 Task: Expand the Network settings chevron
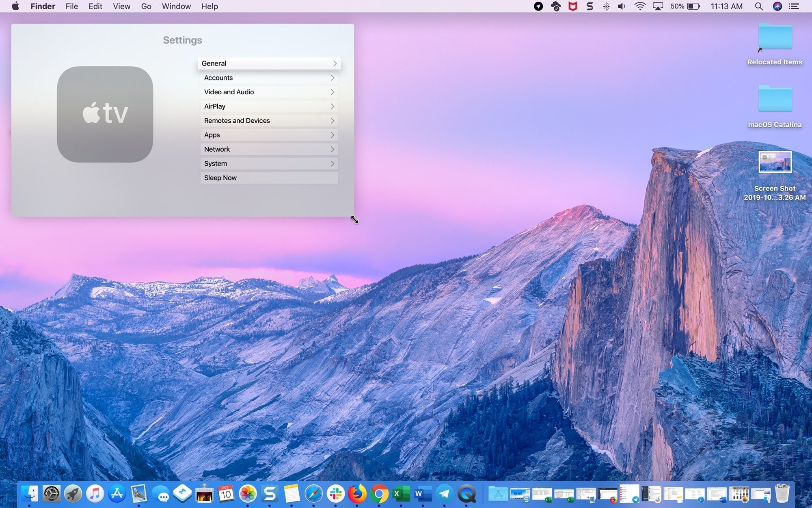point(332,149)
